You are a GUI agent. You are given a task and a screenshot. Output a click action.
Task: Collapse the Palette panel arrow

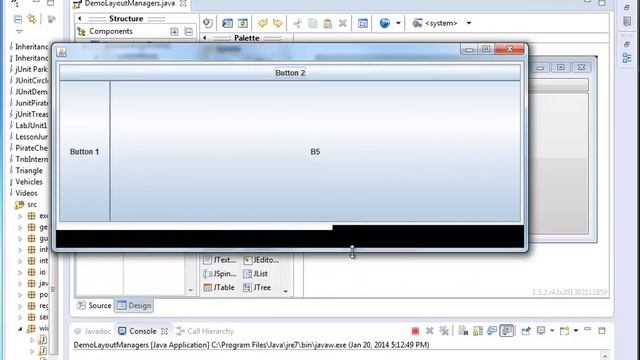click(204, 38)
